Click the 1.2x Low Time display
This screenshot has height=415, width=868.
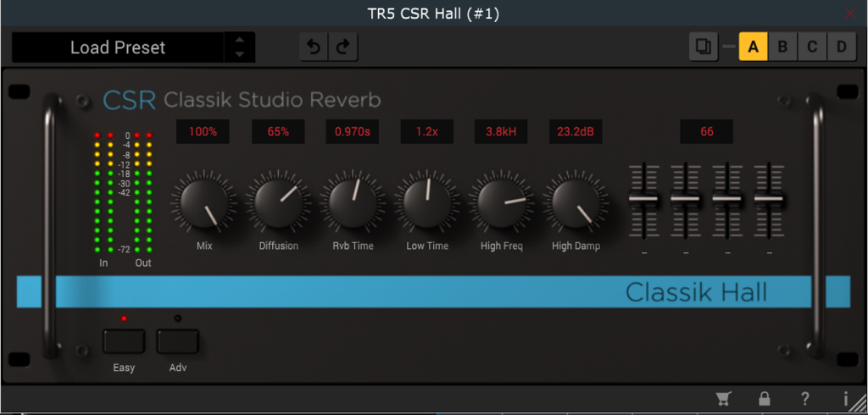pos(427,131)
